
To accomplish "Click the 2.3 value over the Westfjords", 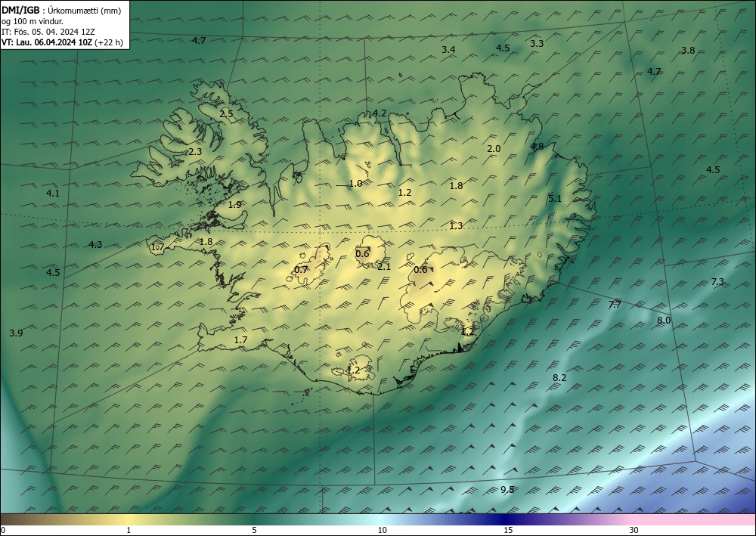I will click(195, 152).
